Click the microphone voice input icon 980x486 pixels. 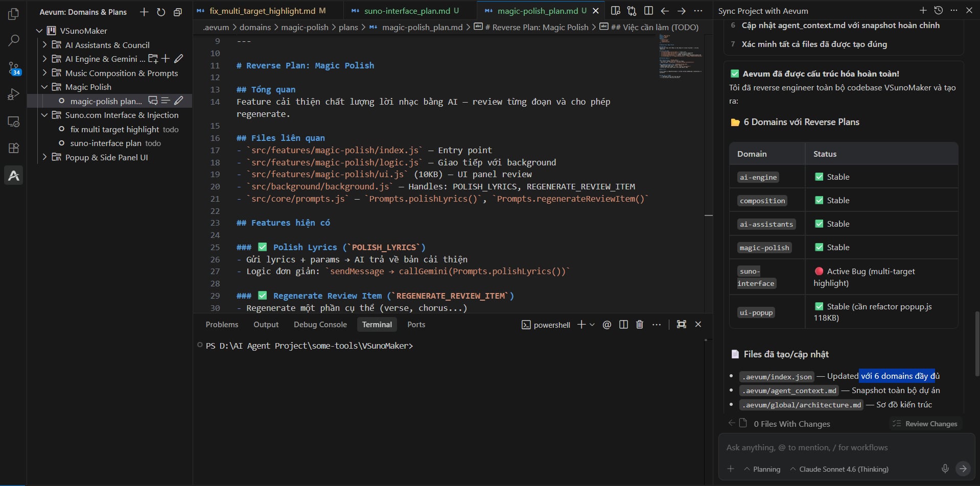click(x=945, y=469)
